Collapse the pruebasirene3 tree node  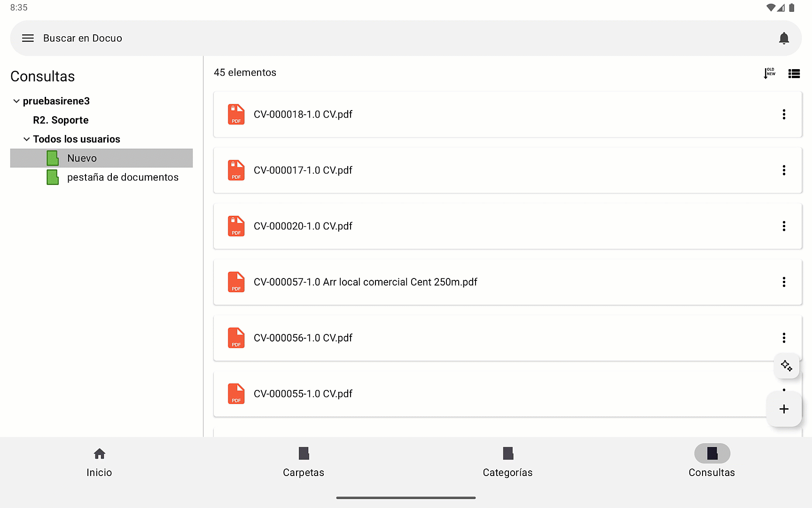coord(16,101)
